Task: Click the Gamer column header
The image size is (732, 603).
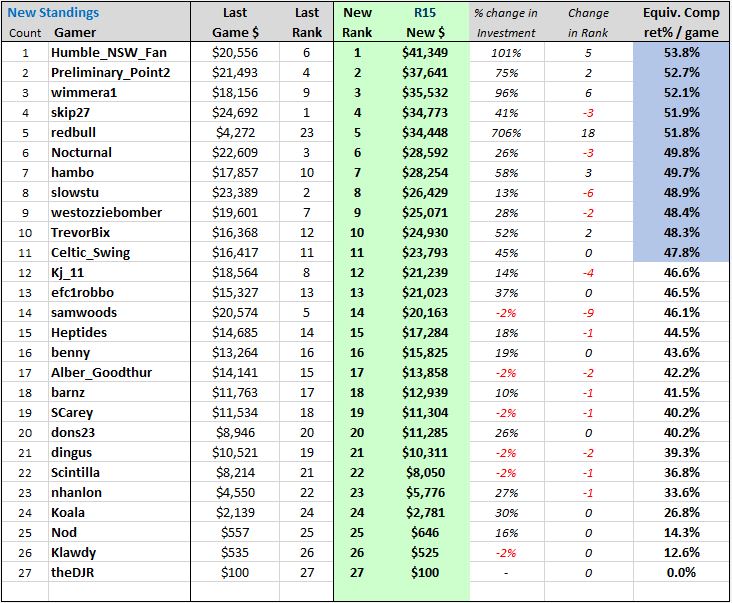Action: coord(75,33)
